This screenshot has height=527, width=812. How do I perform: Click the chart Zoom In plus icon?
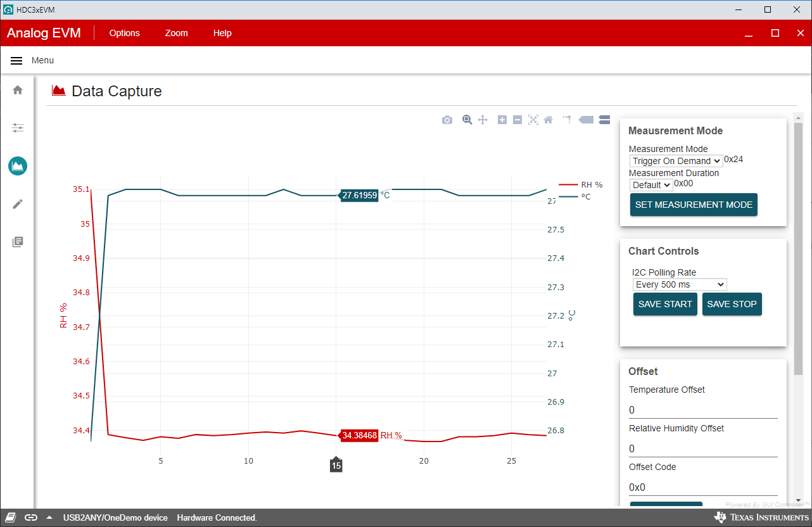point(502,120)
